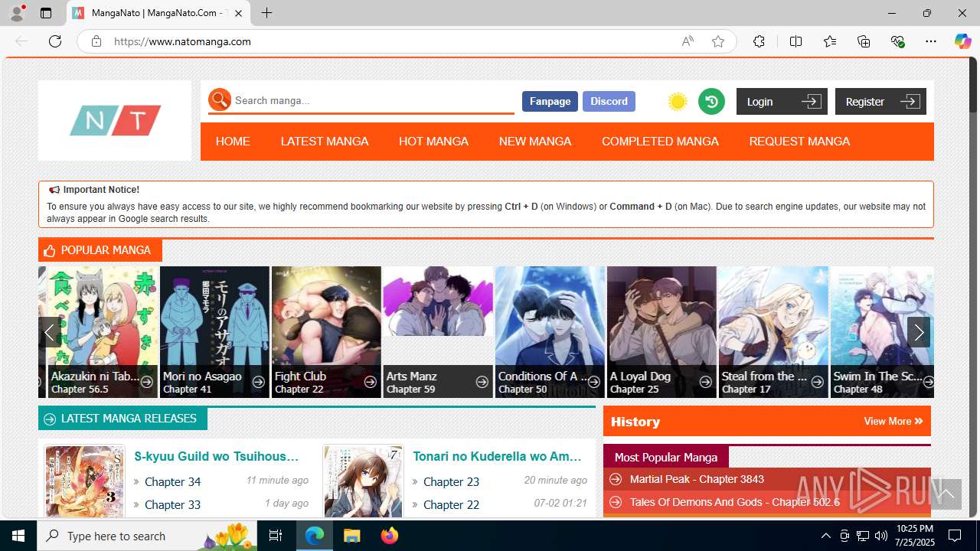The image size is (980, 551).
Task: Refresh the page in Edge
Action: [x=55, y=41]
